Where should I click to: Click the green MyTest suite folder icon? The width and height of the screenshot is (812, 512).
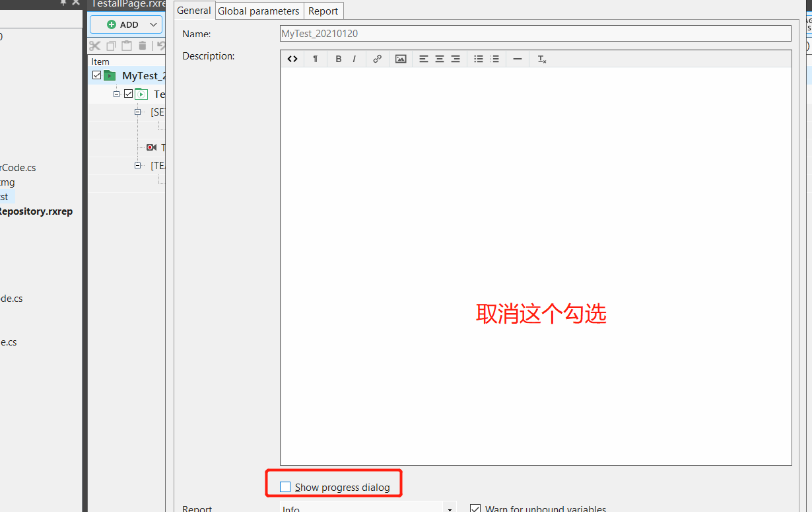(x=110, y=75)
